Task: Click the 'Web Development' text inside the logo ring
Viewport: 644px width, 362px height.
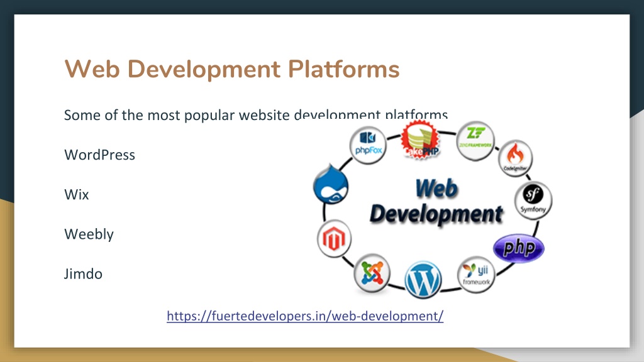Action: click(436, 201)
